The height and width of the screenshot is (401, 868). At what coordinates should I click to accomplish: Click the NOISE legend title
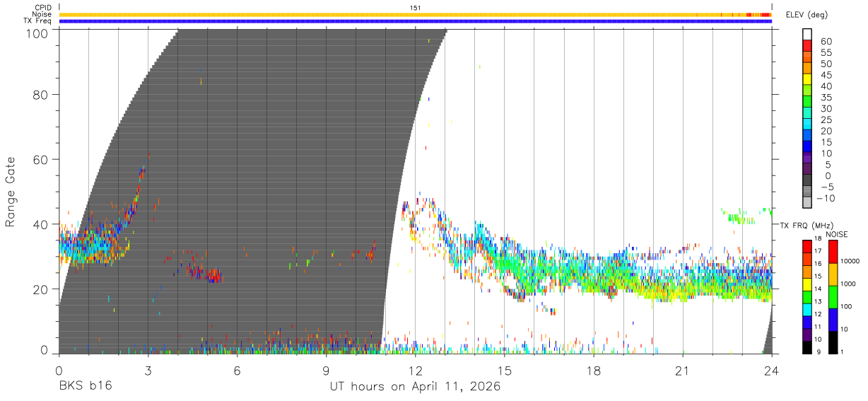click(836, 234)
